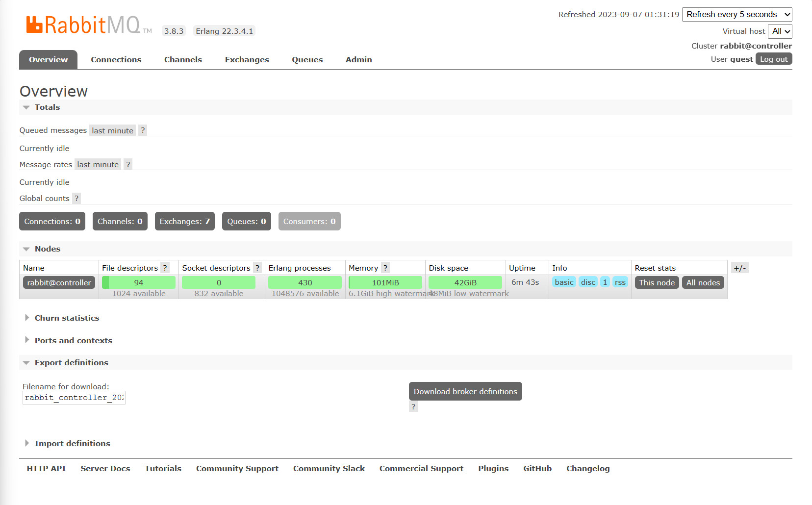
Task: Open Queues: 0 global count
Action: (x=247, y=221)
